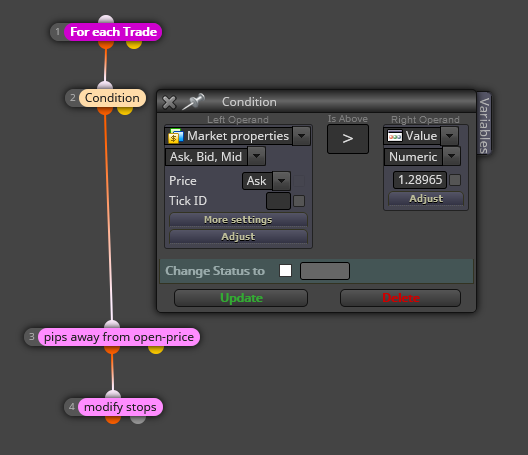Click the number 1 badge on For each Trade
528x455 pixels.
(58, 32)
